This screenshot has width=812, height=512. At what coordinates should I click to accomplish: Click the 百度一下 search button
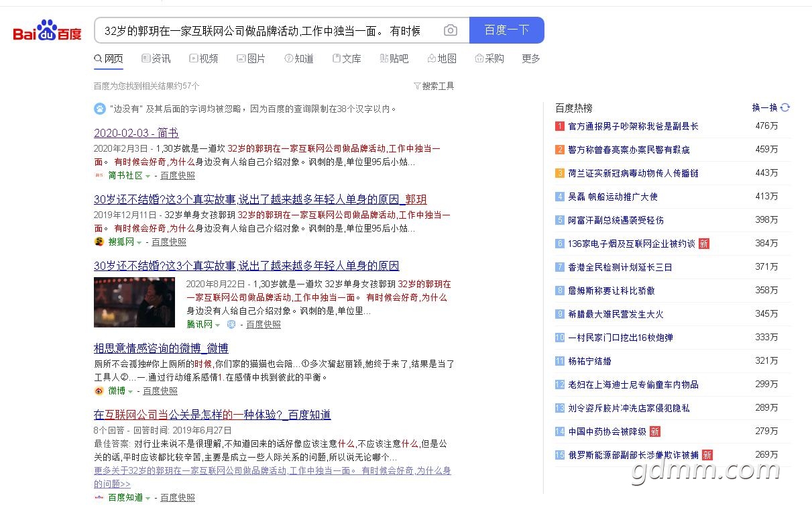pyautogui.click(x=507, y=30)
